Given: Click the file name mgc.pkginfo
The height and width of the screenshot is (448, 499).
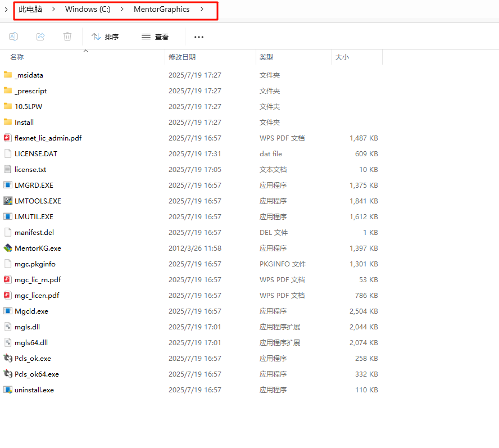Looking at the screenshot, I should [35, 264].
